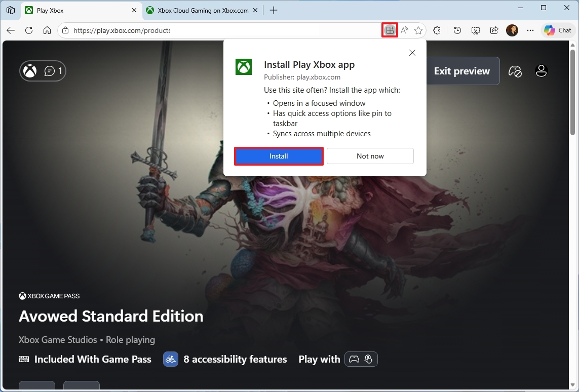Click the 8 accessibility features badge icon
The width and height of the screenshot is (579, 392).
click(x=171, y=359)
